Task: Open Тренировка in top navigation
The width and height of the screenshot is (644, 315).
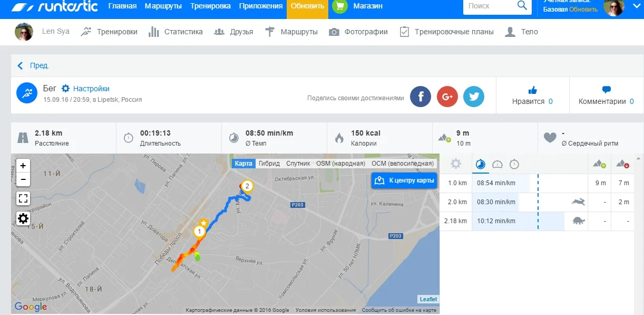Action: 210,6
